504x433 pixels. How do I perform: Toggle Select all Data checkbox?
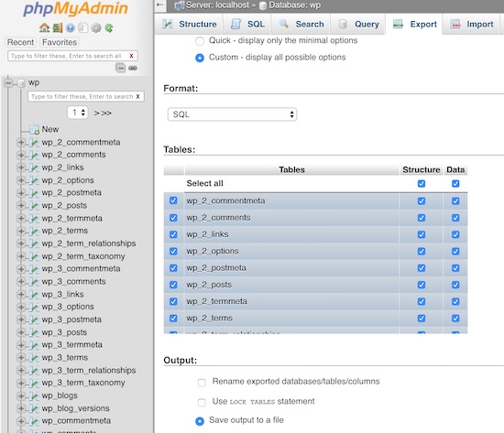pos(455,184)
